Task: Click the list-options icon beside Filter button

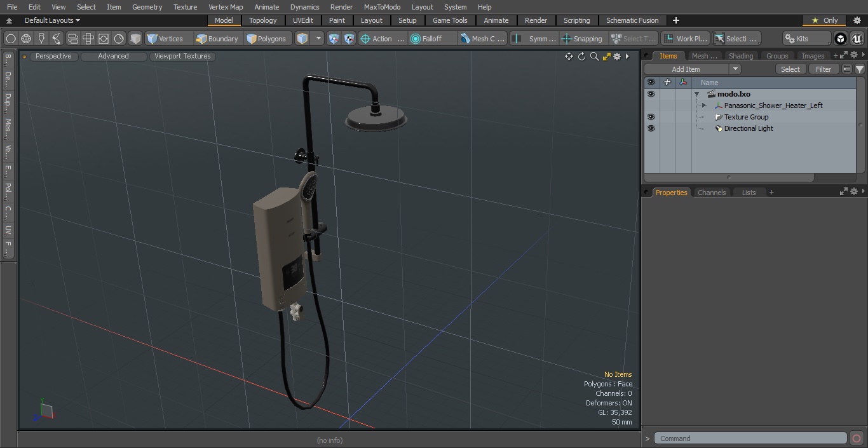Action: (847, 69)
